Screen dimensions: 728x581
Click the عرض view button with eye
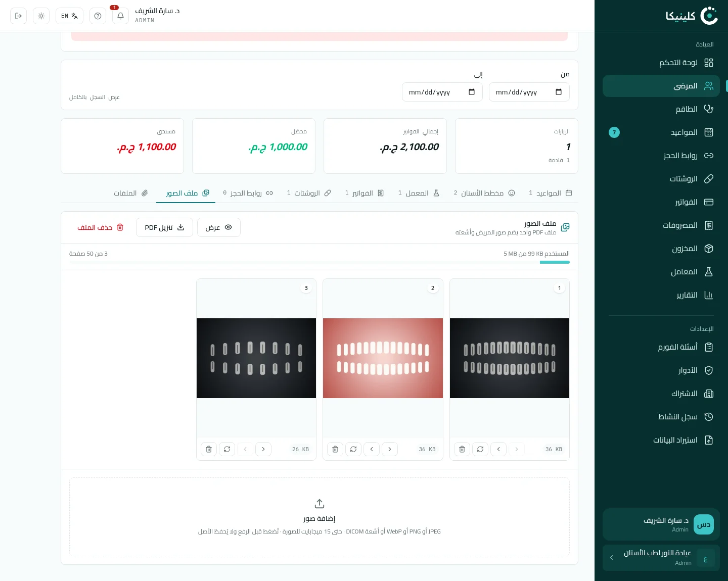tap(219, 227)
